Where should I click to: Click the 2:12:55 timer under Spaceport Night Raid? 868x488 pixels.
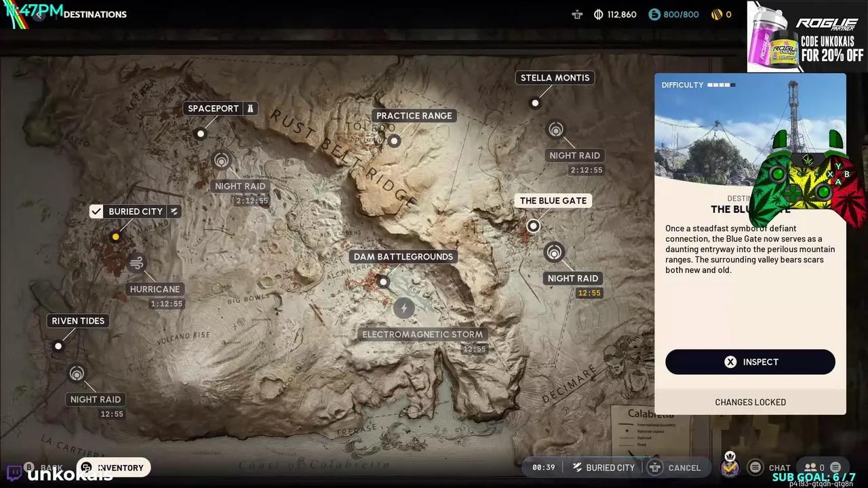pyautogui.click(x=252, y=201)
